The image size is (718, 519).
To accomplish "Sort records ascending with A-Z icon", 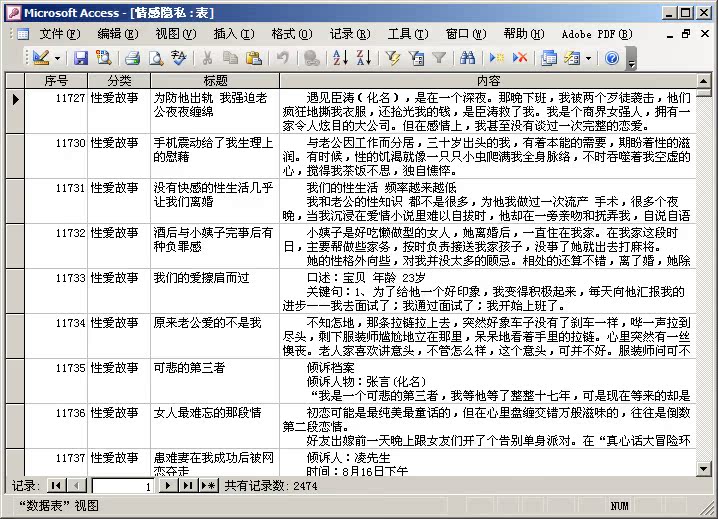I will [x=340, y=58].
